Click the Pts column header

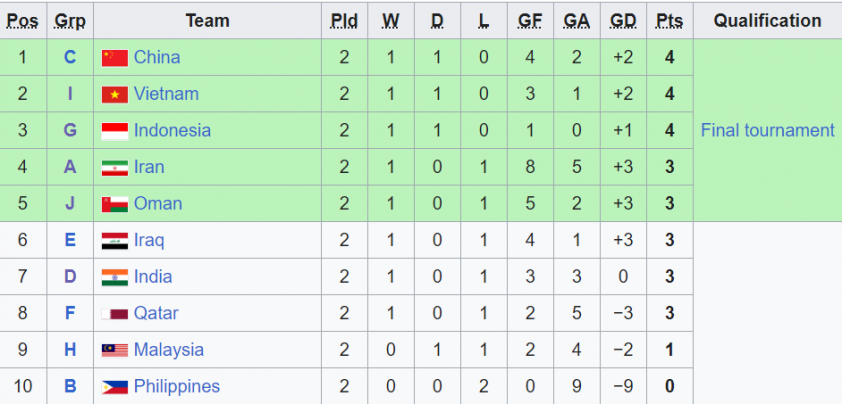(x=669, y=21)
